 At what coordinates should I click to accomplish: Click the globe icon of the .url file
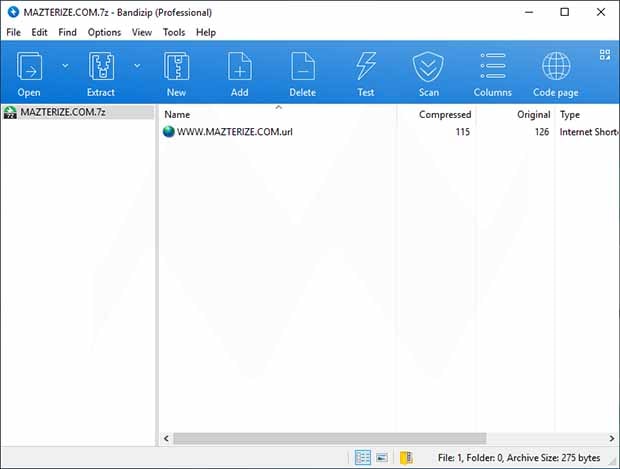coord(169,131)
